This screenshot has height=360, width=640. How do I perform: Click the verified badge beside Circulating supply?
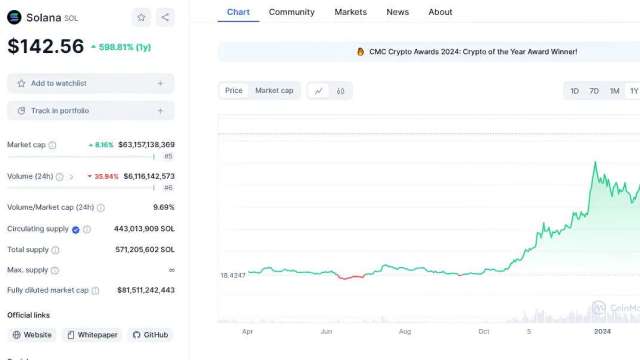[x=76, y=230]
